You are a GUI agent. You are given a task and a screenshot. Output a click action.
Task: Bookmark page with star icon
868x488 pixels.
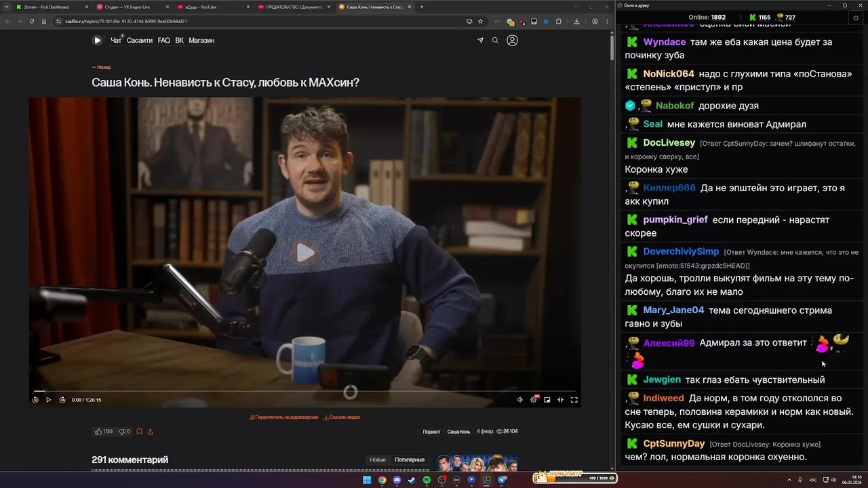(x=480, y=21)
